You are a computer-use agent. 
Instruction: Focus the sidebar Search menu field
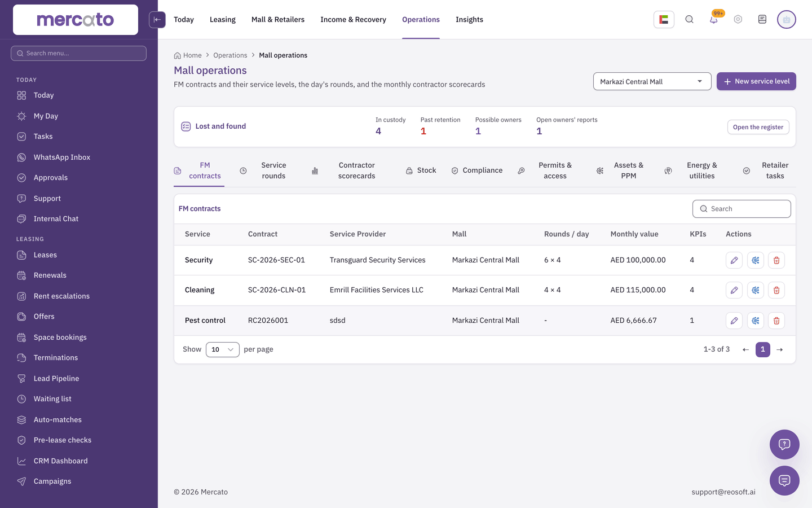tap(79, 53)
